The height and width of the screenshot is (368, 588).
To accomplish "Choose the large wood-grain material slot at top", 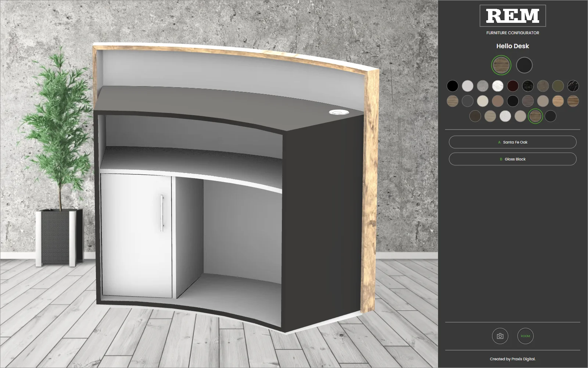I will pos(501,65).
